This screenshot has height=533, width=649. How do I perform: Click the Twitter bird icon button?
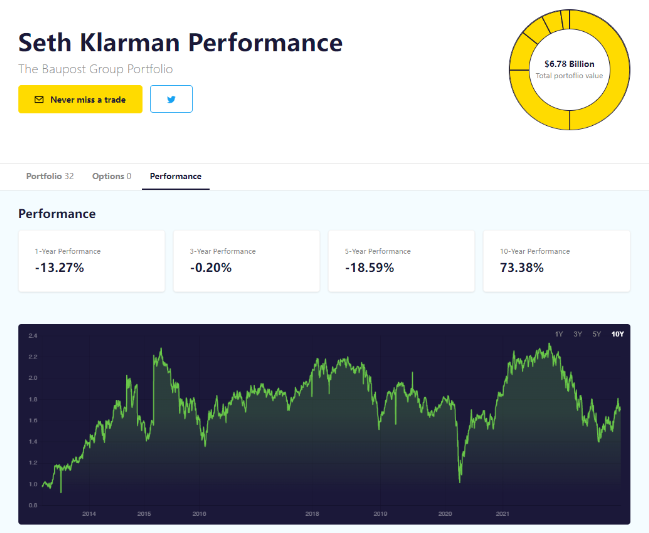pos(171,99)
